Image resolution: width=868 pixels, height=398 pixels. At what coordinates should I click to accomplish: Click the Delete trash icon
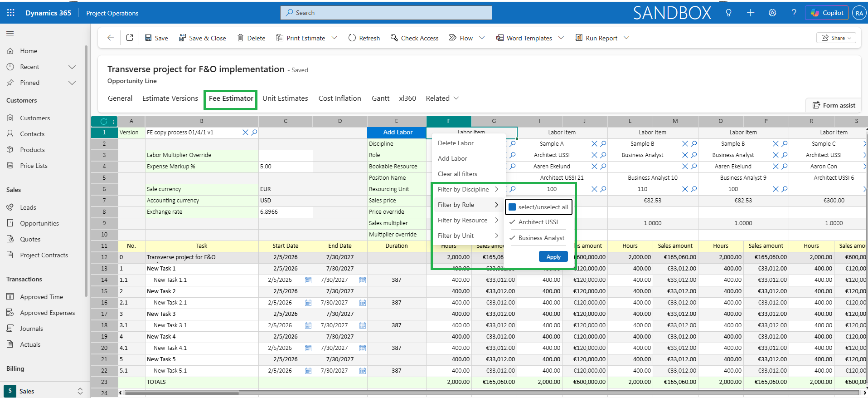tap(241, 38)
